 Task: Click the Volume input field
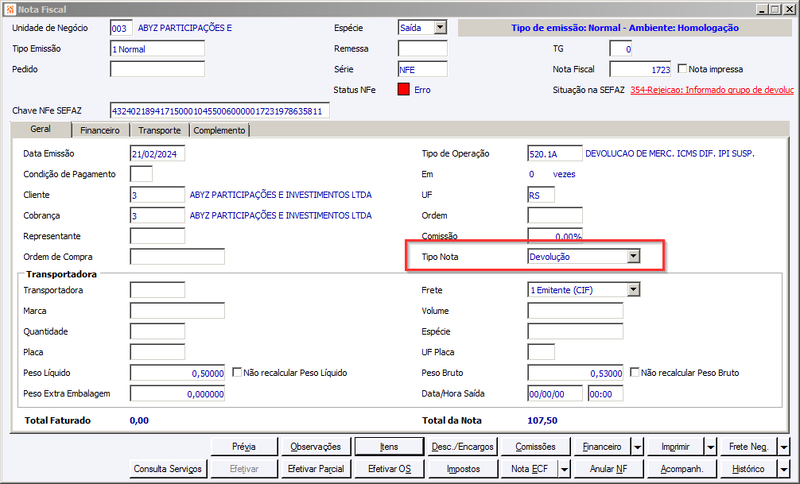tap(575, 311)
